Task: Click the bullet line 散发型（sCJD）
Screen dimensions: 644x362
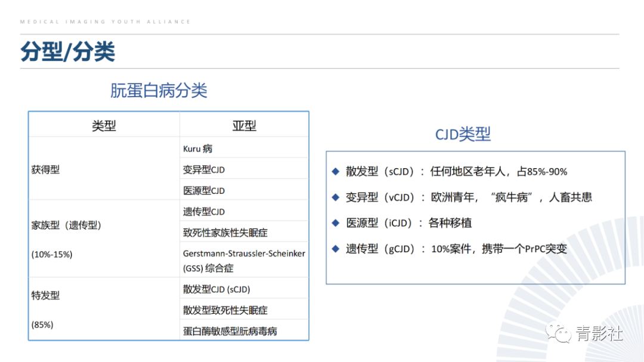Action: coord(456,171)
